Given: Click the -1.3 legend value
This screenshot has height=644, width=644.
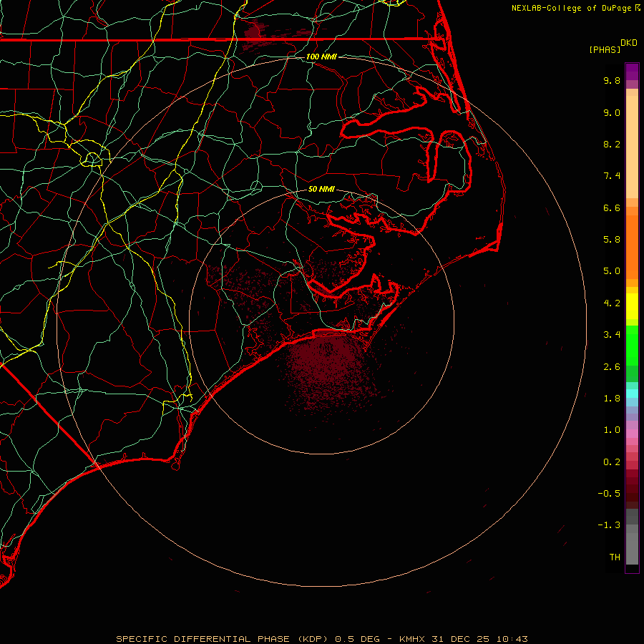Looking at the screenshot, I should 609,525.
